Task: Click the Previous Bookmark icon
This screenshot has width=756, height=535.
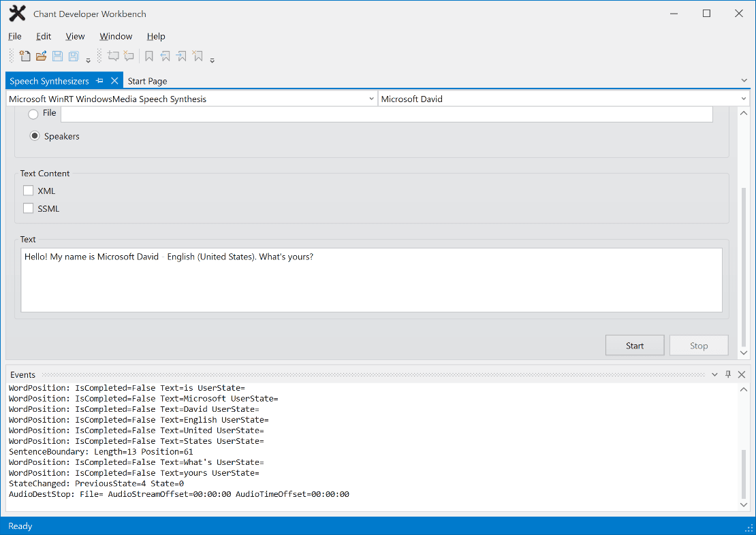Action: [x=166, y=56]
